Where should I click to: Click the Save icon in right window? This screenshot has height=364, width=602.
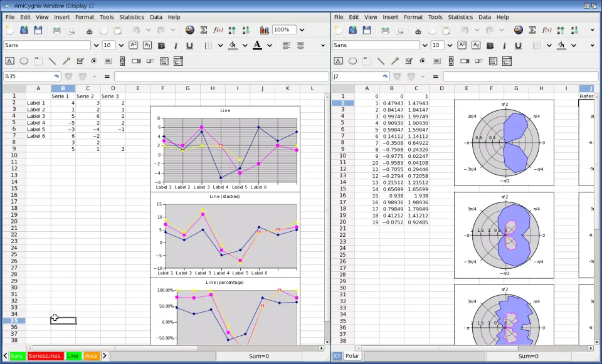click(x=367, y=30)
